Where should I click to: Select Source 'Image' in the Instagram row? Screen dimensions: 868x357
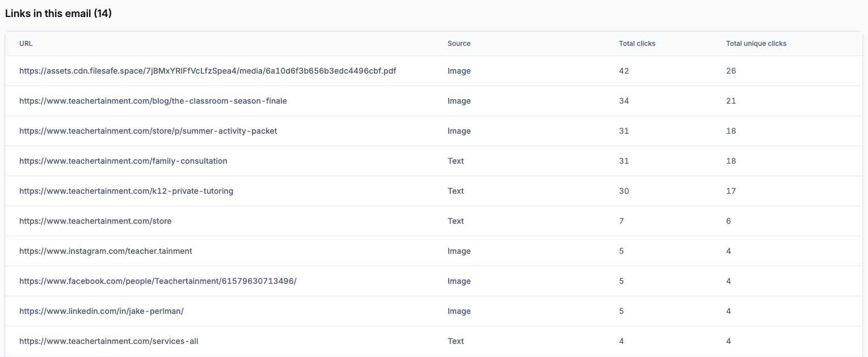(459, 251)
